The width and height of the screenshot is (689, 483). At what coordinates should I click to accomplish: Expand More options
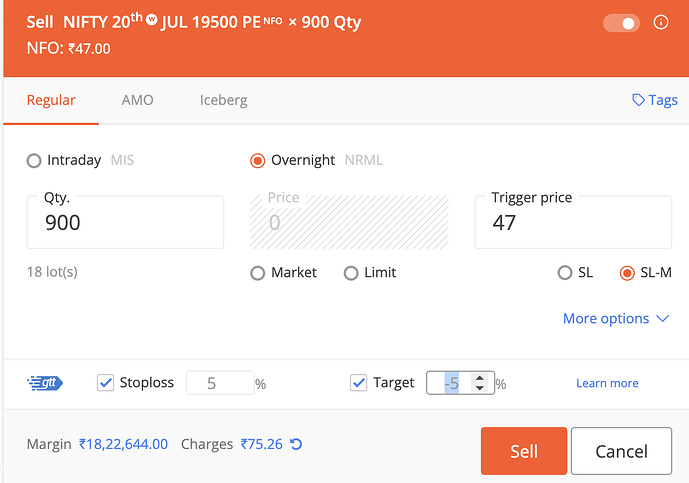(616, 319)
